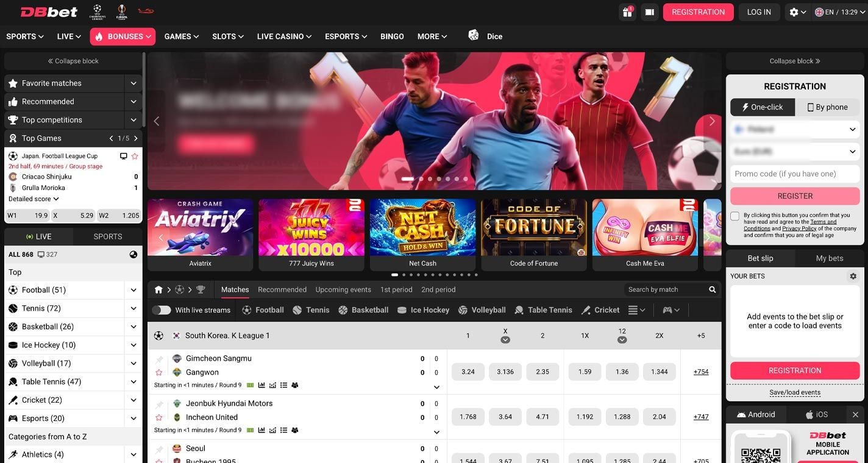Check the terms and conditions checkbox
Screen dimensions: 868x463
(x=735, y=216)
